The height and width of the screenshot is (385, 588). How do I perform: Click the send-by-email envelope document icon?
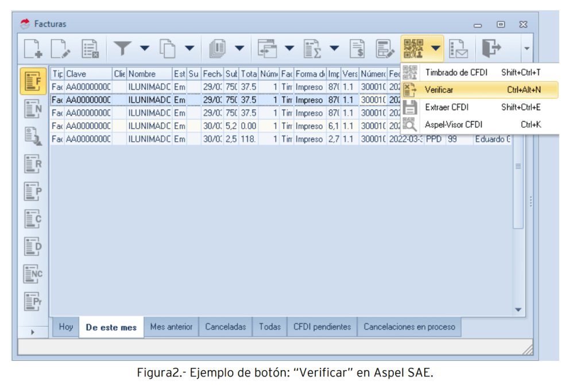tap(458, 49)
